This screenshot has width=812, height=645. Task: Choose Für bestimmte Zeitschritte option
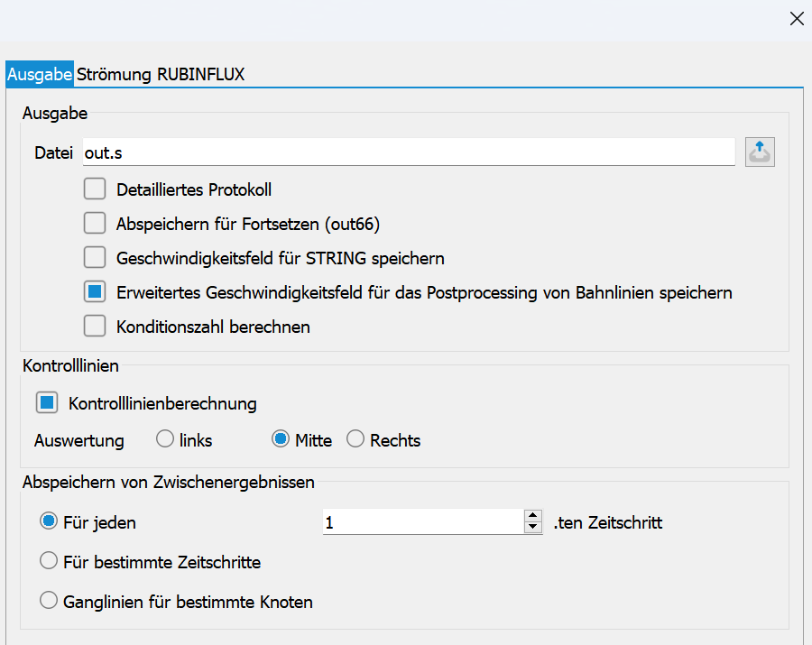[50, 561]
